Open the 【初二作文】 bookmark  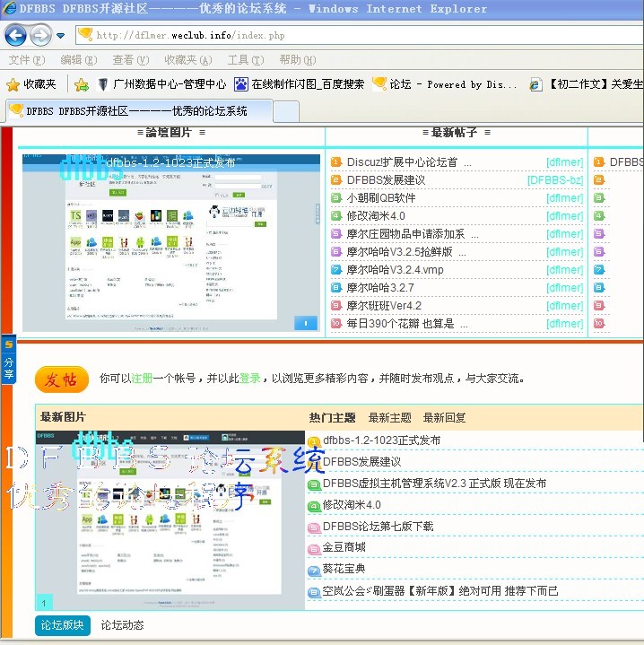point(586,84)
